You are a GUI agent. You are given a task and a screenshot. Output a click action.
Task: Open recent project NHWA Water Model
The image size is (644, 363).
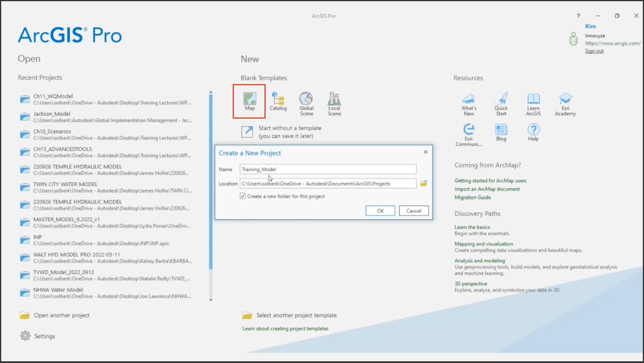tap(106, 293)
